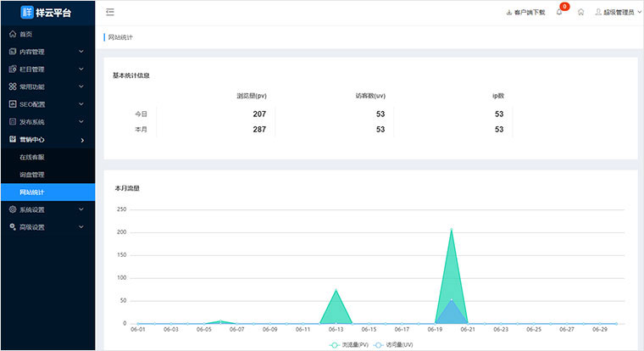Toggle 浏览量(PV) series in chart legend
Image resolution: width=644 pixels, height=351 pixels.
pos(348,345)
